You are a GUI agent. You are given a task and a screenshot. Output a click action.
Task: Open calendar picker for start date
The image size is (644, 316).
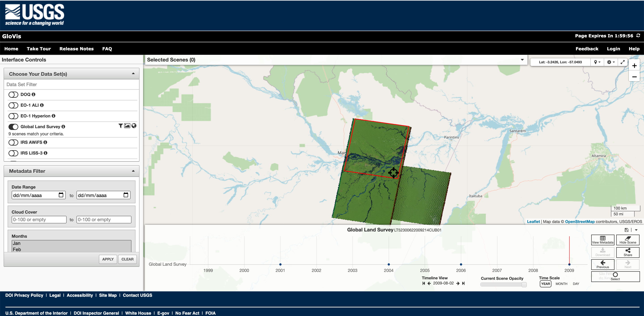pyautogui.click(x=61, y=195)
